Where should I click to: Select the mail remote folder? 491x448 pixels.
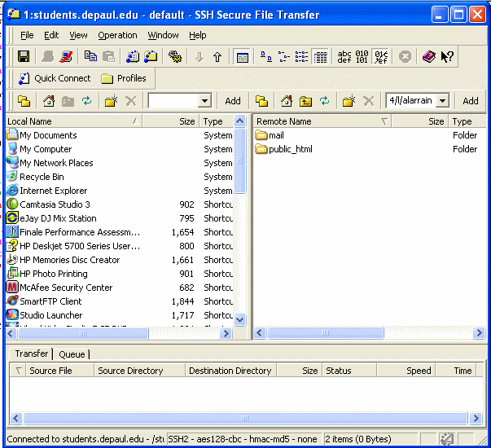pyautogui.click(x=270, y=135)
